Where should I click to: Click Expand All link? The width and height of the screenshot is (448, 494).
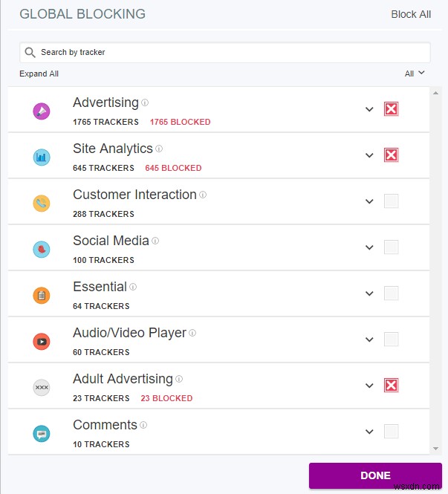coord(39,74)
